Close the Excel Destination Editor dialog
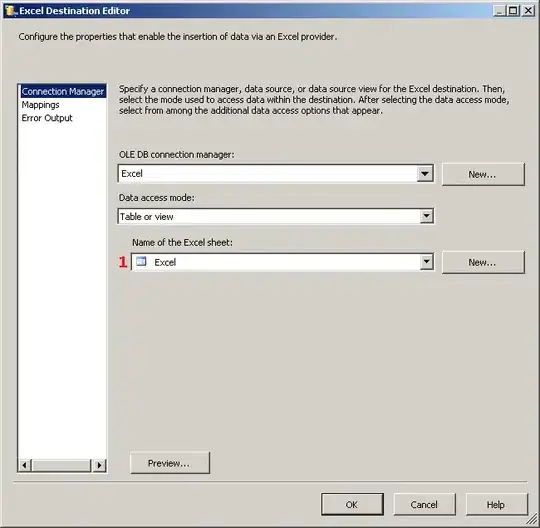The height and width of the screenshot is (528, 540). tap(528, 11)
